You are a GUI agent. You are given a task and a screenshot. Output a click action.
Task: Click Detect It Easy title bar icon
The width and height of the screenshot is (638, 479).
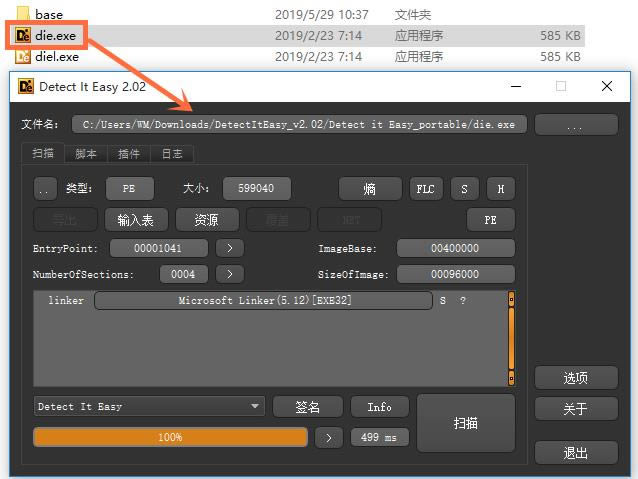[x=26, y=86]
